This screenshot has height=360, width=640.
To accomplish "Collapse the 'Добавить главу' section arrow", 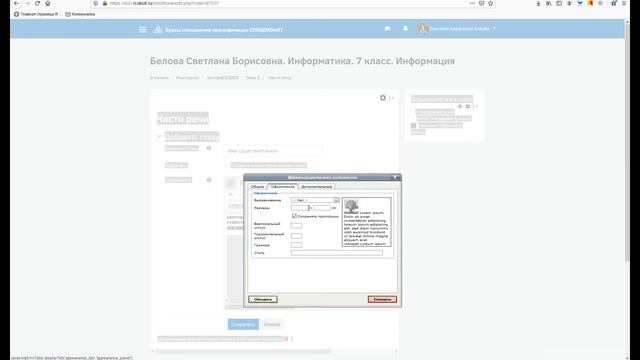I will [159, 136].
